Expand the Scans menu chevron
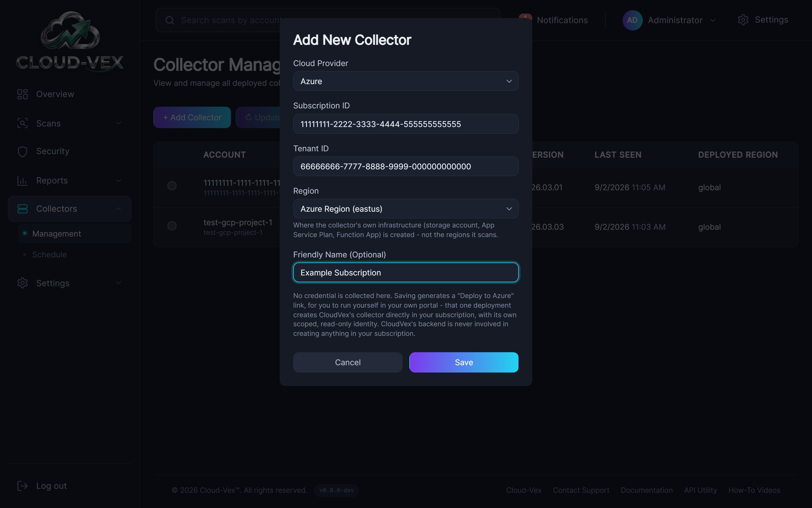The image size is (812, 508). pos(118,123)
